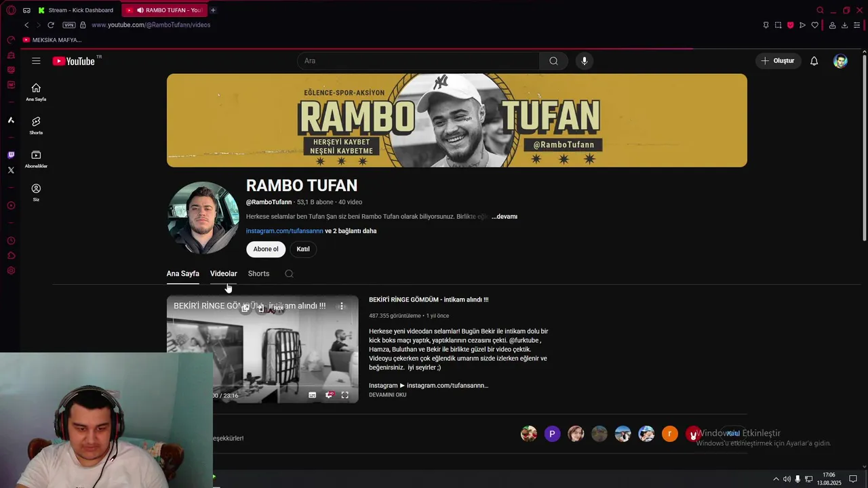
Task: Click the search magnifier button
Action: coord(553,61)
